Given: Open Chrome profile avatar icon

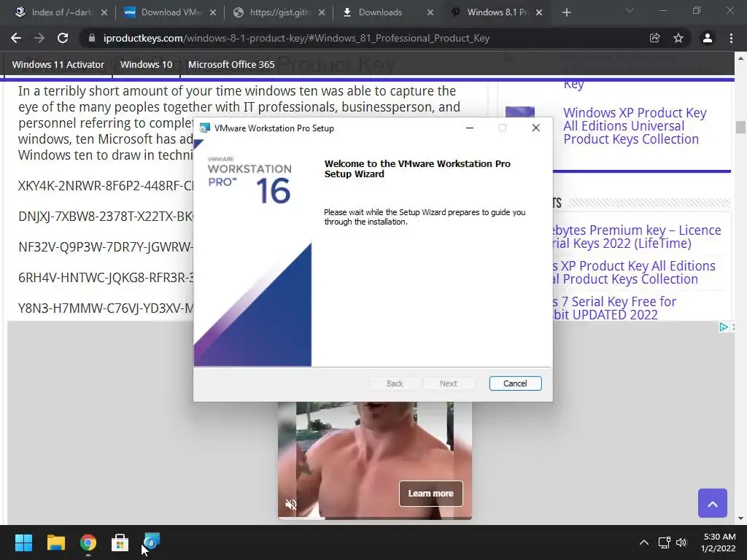Looking at the screenshot, I should [x=708, y=38].
